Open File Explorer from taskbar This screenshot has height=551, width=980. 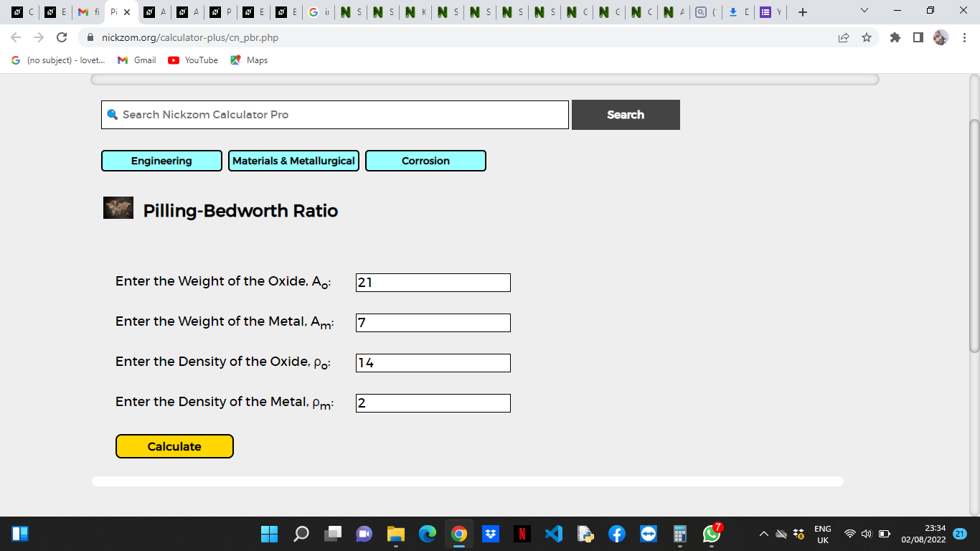[x=396, y=534]
